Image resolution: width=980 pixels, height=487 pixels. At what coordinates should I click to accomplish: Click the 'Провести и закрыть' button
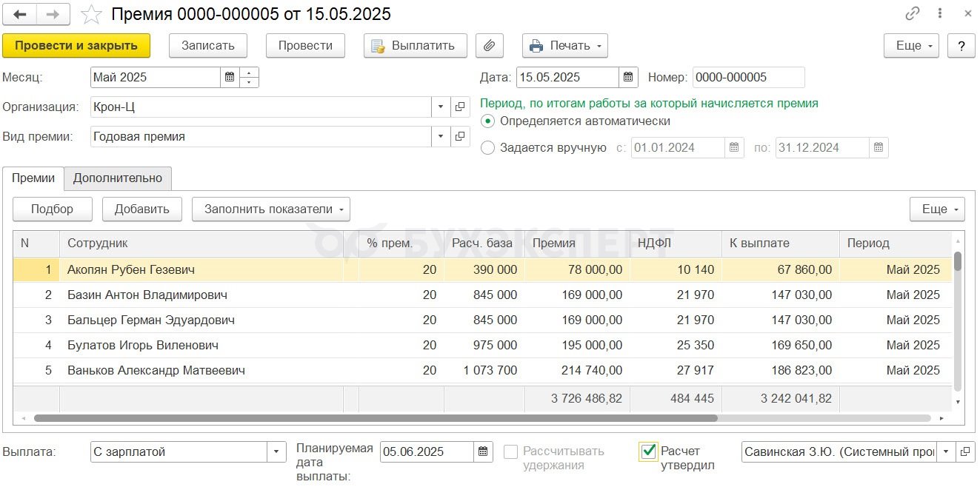[x=76, y=45]
